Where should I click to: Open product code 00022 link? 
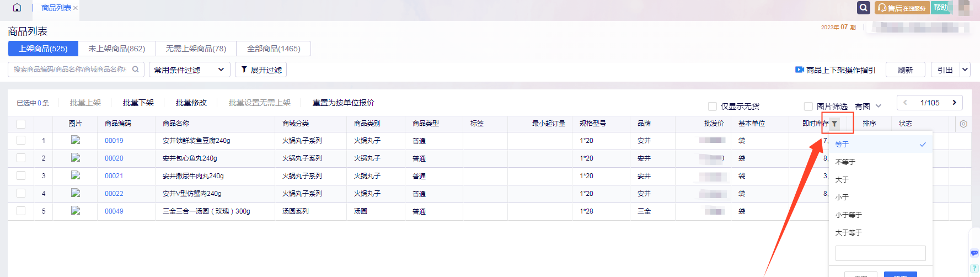coord(114,194)
